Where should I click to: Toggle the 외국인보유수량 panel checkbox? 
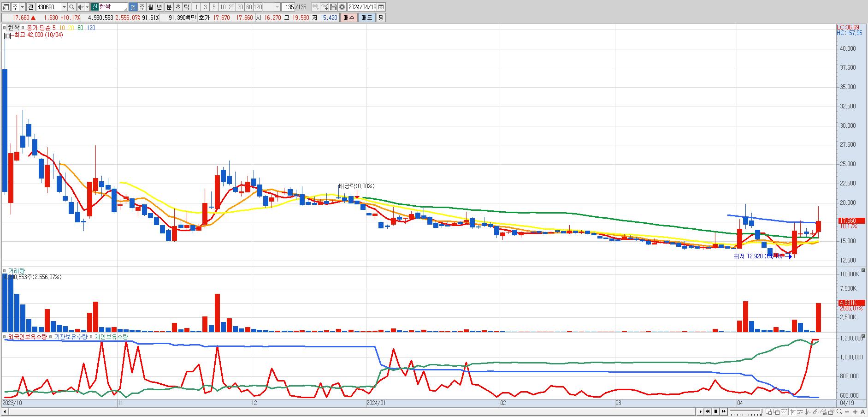[5, 337]
